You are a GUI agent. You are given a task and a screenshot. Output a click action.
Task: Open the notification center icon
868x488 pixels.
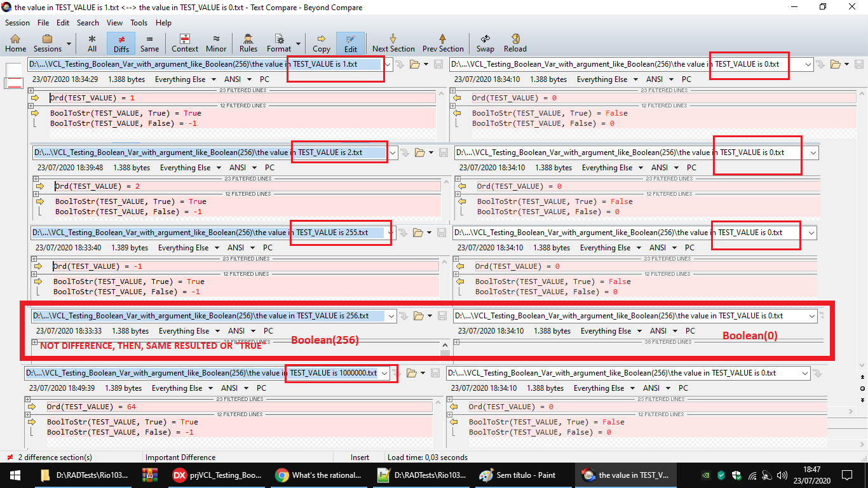[x=847, y=475]
